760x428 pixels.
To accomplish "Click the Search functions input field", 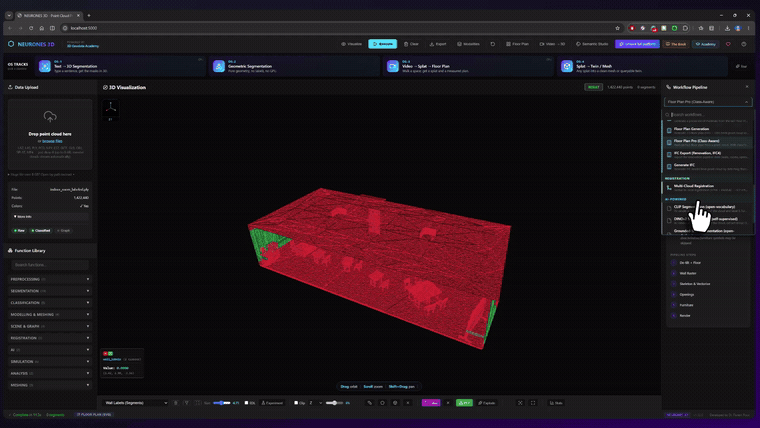I will point(50,265).
